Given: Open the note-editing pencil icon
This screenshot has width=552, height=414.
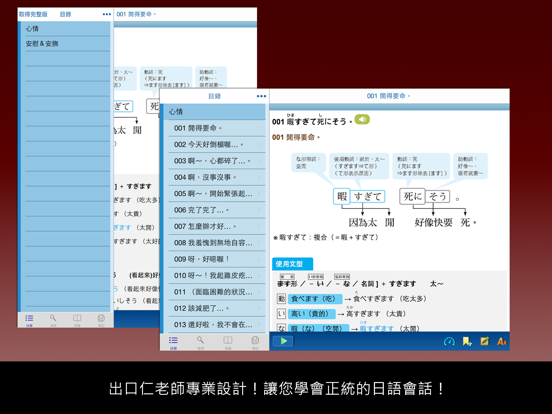Looking at the screenshot, I should 484,341.
